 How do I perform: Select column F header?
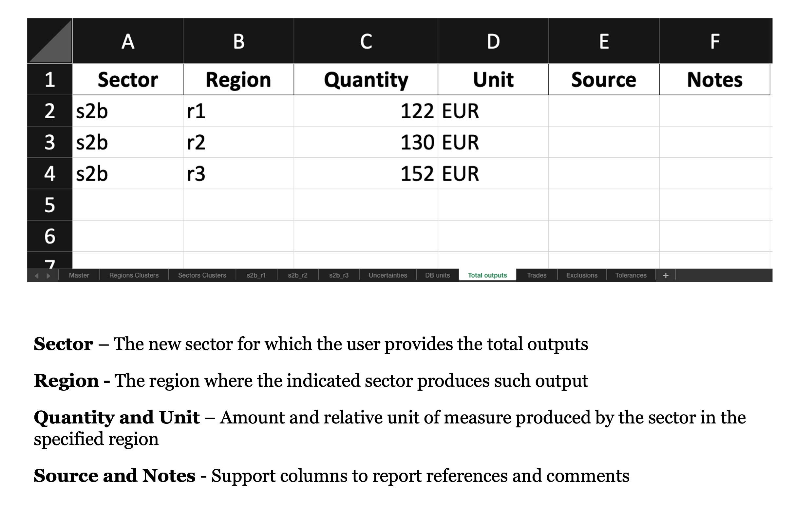click(x=714, y=41)
